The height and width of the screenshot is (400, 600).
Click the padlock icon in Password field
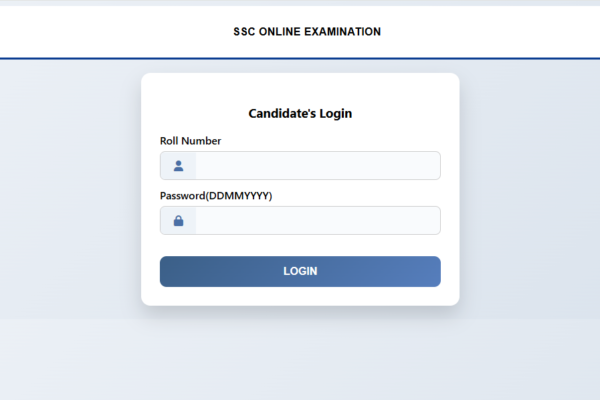coord(178,220)
